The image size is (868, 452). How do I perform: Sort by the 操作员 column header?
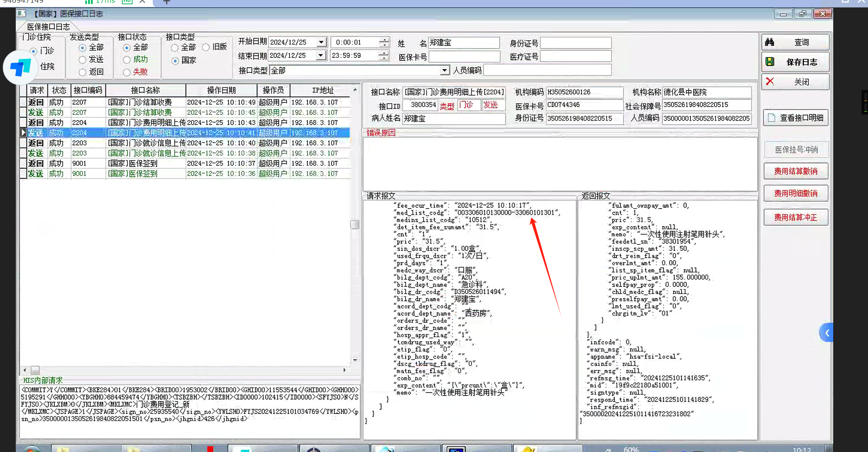coord(274,90)
